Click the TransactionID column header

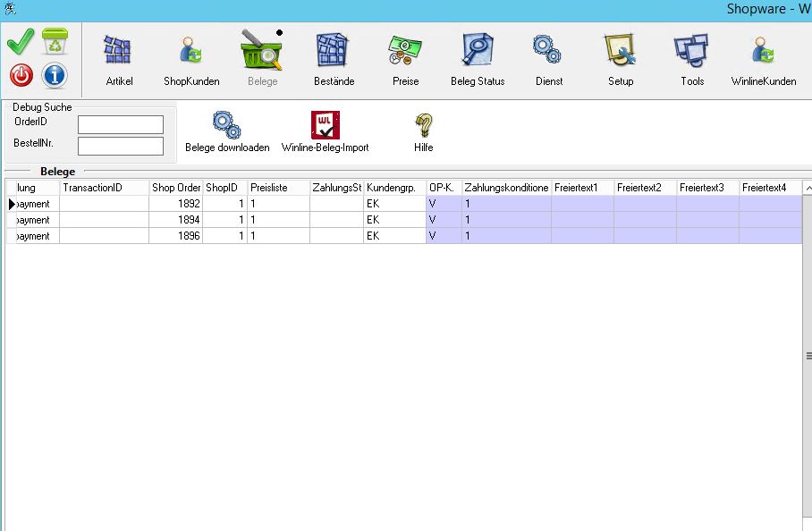point(104,188)
